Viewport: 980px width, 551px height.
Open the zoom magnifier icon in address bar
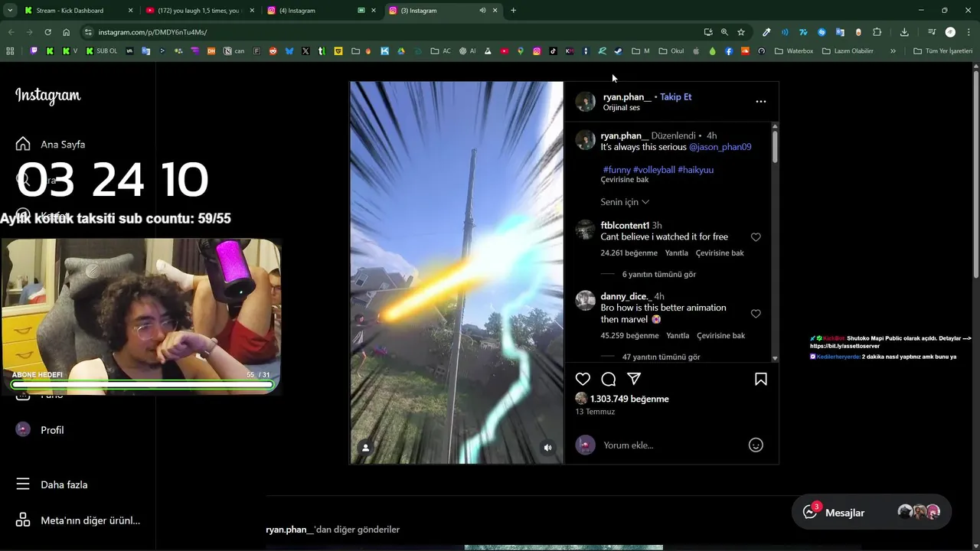coord(724,32)
